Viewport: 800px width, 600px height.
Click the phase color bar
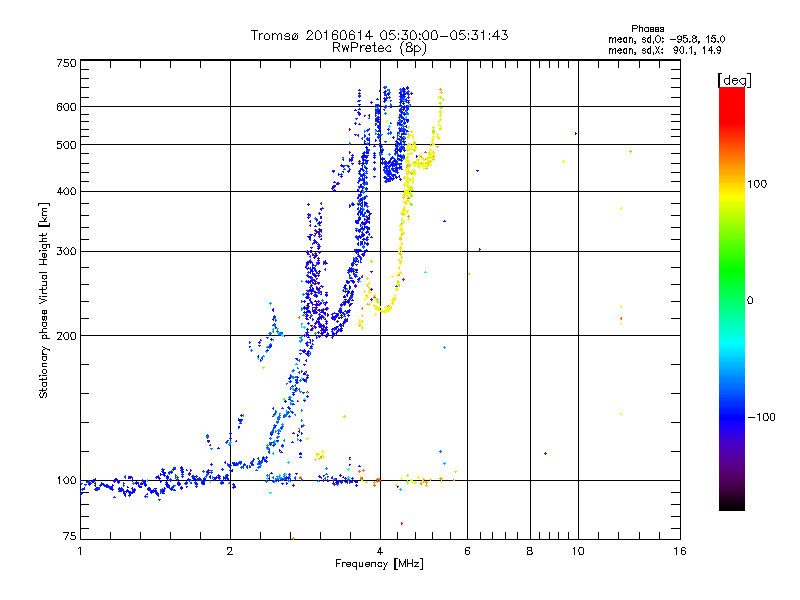tap(732, 298)
